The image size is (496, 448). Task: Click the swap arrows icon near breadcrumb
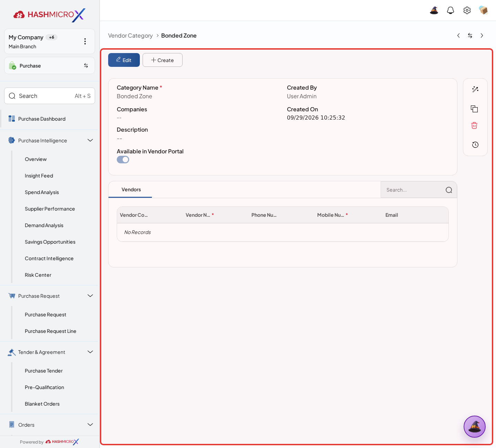470,35
